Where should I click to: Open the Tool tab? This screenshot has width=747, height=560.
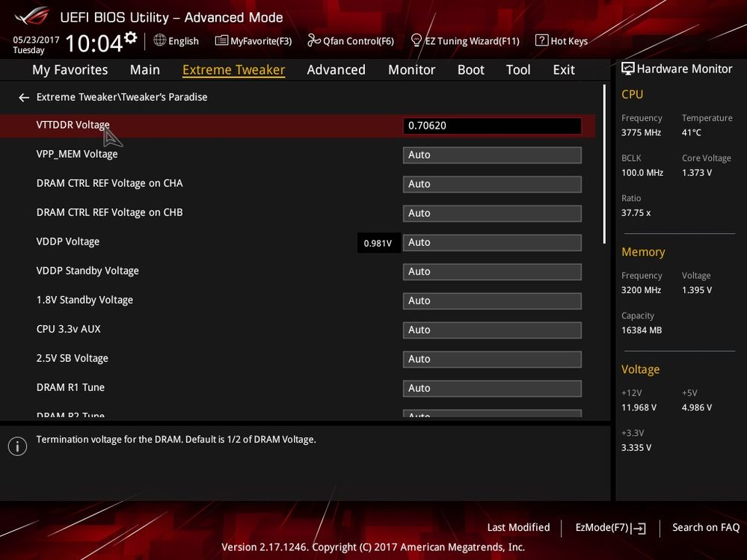[518, 70]
